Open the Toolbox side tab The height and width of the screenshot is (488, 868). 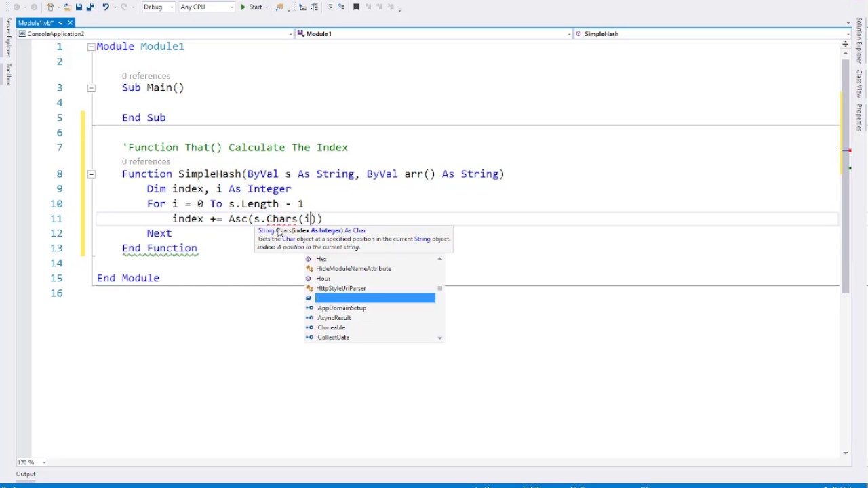8,74
